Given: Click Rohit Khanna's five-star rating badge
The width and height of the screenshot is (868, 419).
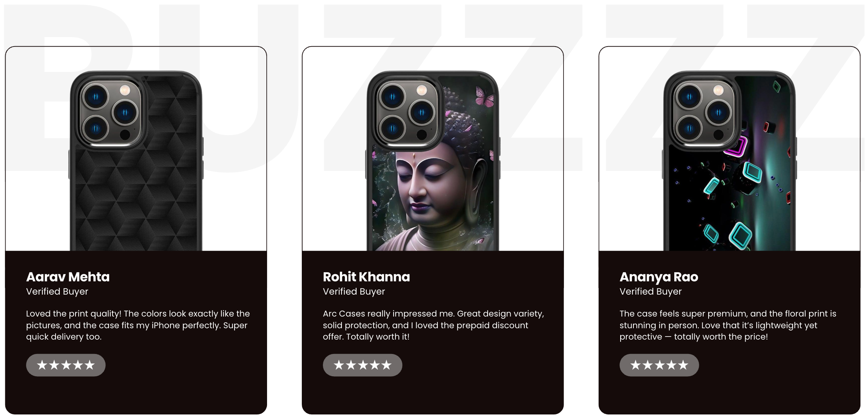Looking at the screenshot, I should point(363,365).
